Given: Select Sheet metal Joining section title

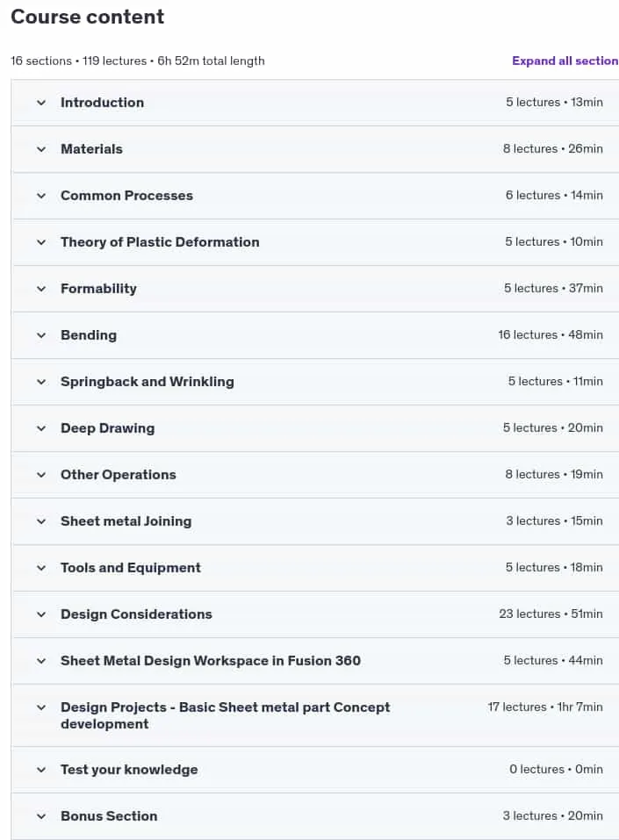Looking at the screenshot, I should pos(126,521).
